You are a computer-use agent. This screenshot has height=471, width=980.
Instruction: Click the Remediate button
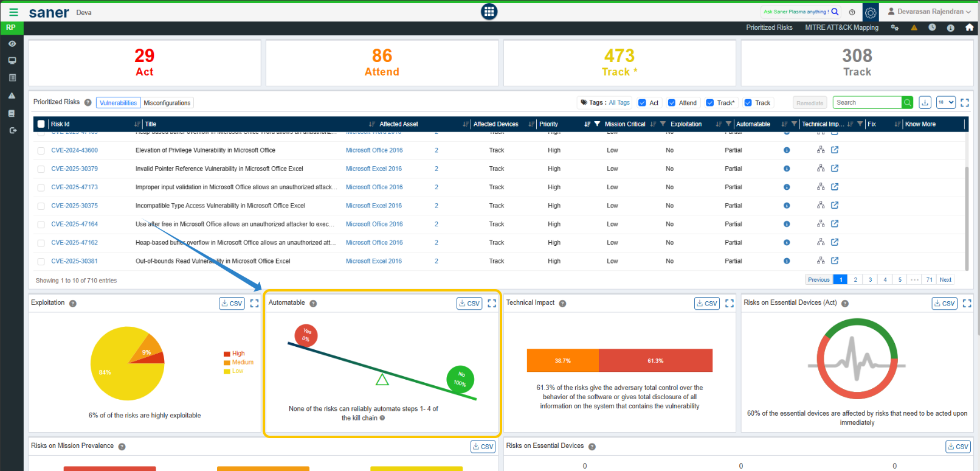coord(810,103)
